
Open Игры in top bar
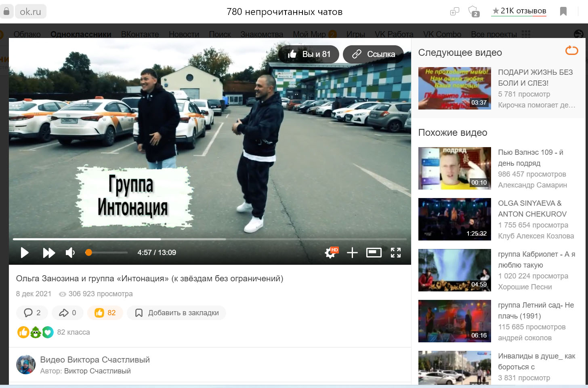click(x=356, y=34)
